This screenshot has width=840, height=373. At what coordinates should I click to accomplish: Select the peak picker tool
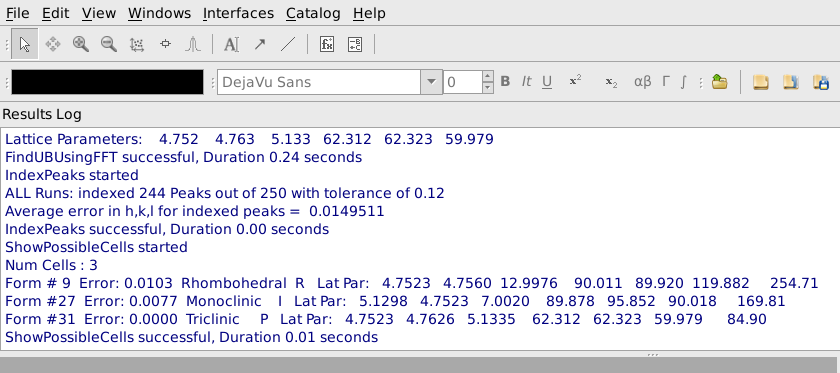click(x=193, y=44)
